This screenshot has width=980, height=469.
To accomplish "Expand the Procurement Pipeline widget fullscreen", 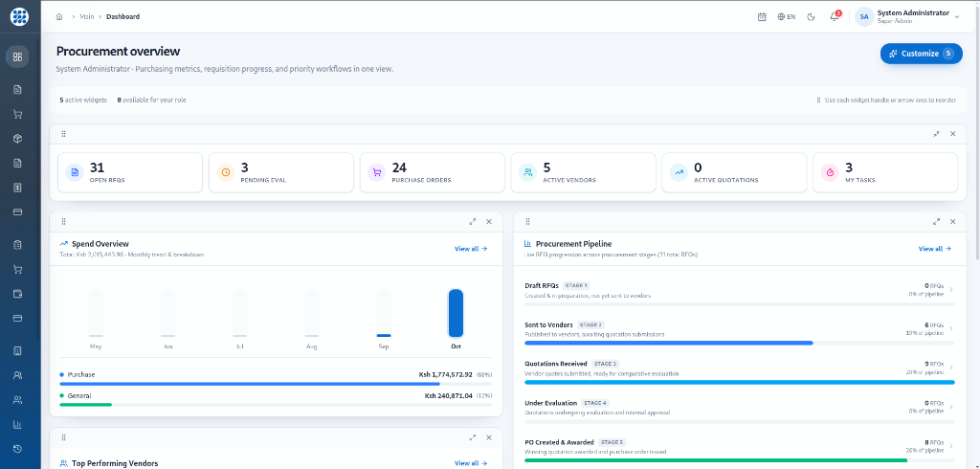I will pyautogui.click(x=936, y=221).
